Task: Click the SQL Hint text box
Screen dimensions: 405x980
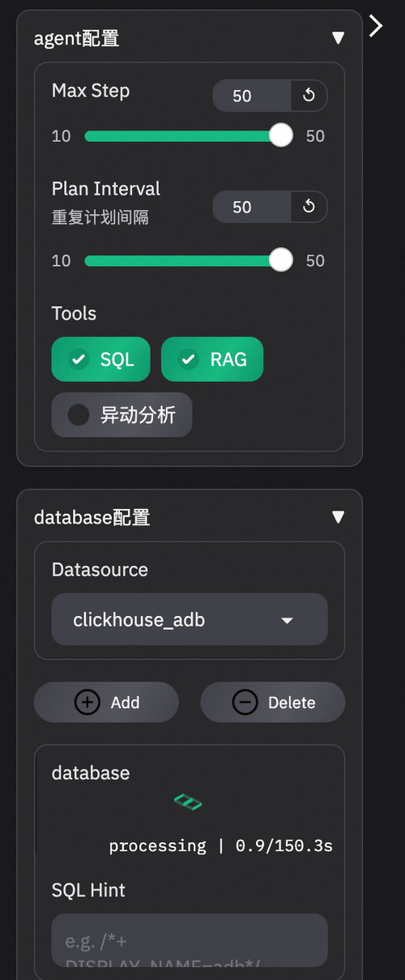Action: click(x=190, y=940)
